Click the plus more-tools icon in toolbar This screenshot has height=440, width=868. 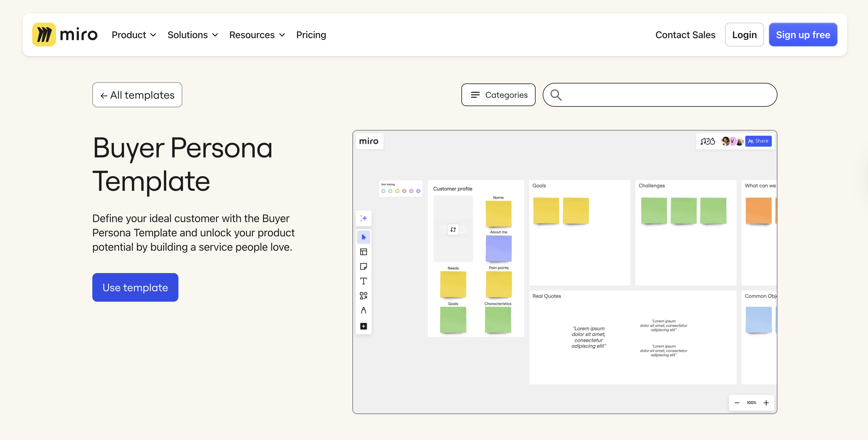tap(364, 326)
